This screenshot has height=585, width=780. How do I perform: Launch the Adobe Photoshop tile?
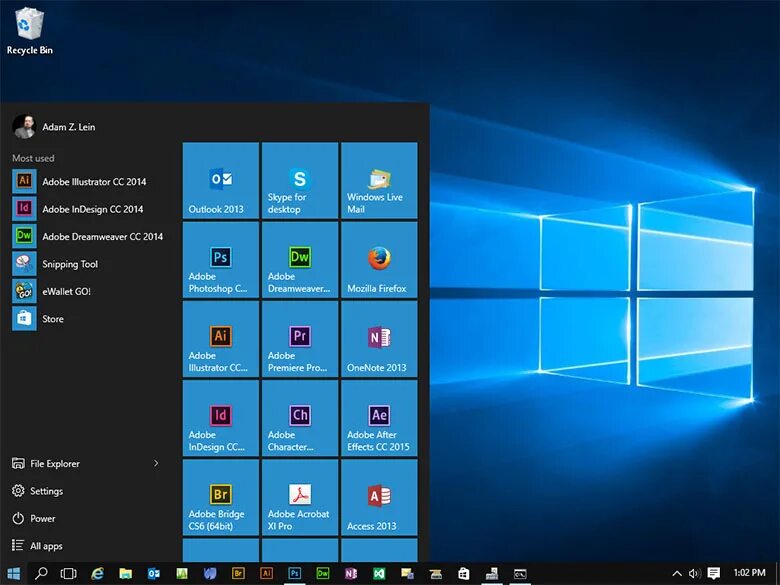[220, 260]
